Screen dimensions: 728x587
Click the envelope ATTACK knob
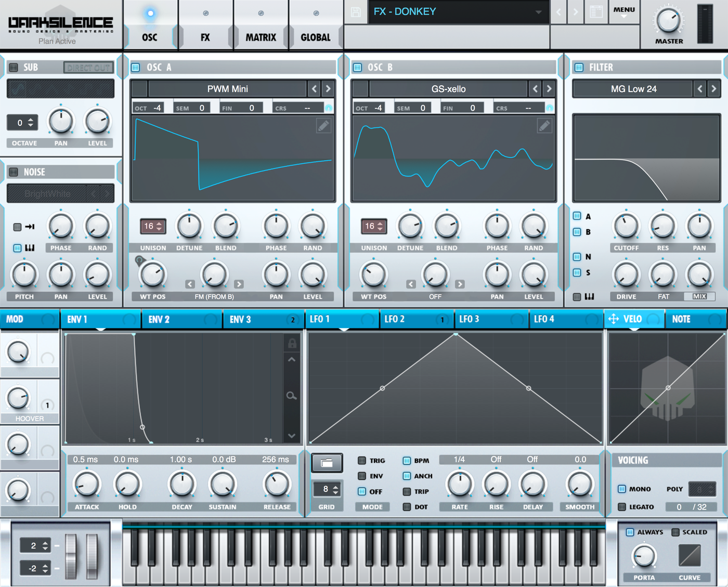point(87,484)
